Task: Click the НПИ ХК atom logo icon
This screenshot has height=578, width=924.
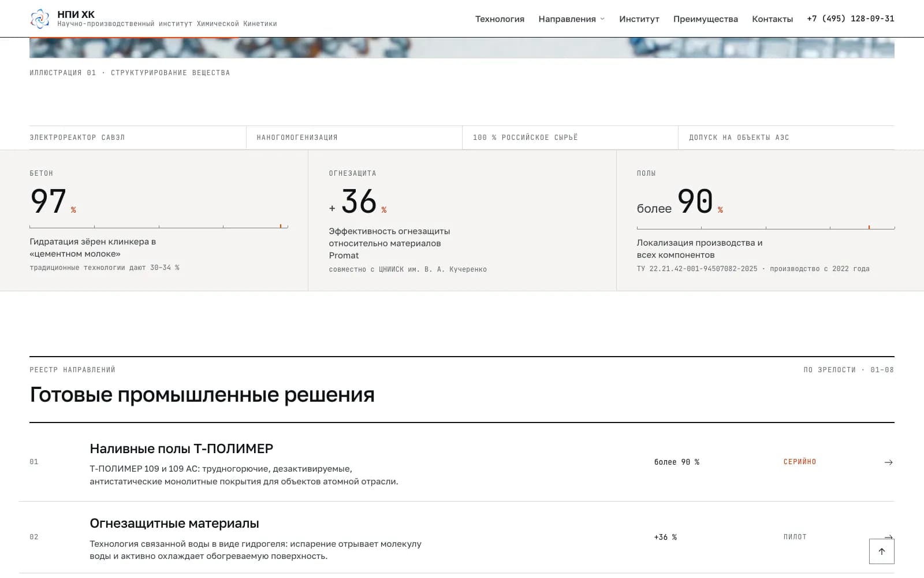Action: [x=39, y=18]
